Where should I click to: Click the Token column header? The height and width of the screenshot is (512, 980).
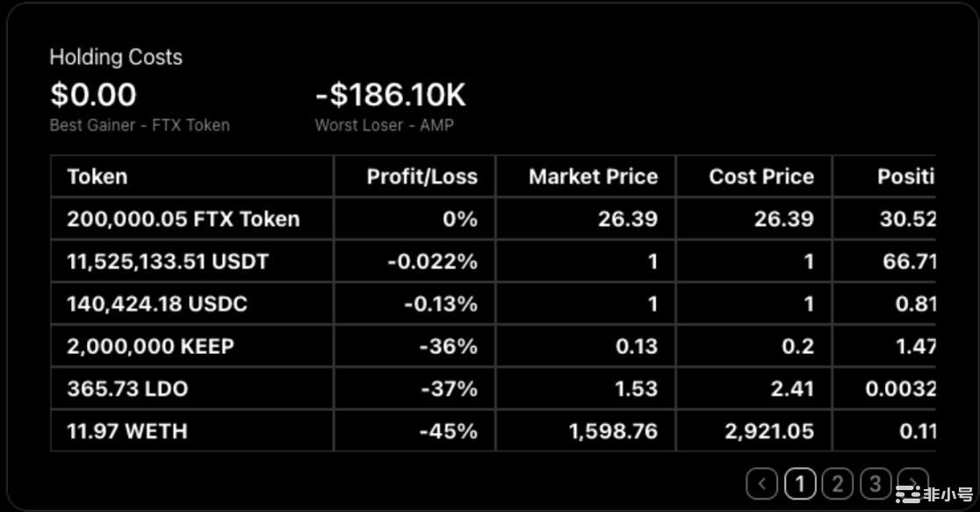point(97,177)
